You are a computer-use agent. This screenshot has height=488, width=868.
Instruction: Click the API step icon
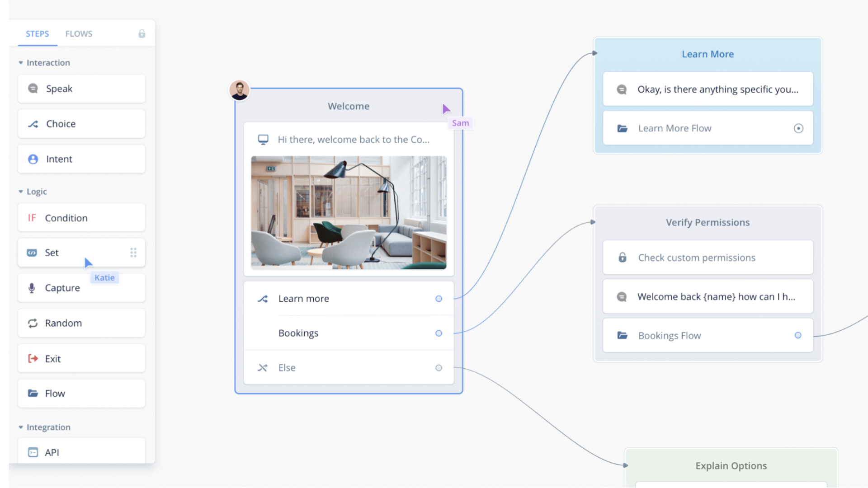click(33, 452)
